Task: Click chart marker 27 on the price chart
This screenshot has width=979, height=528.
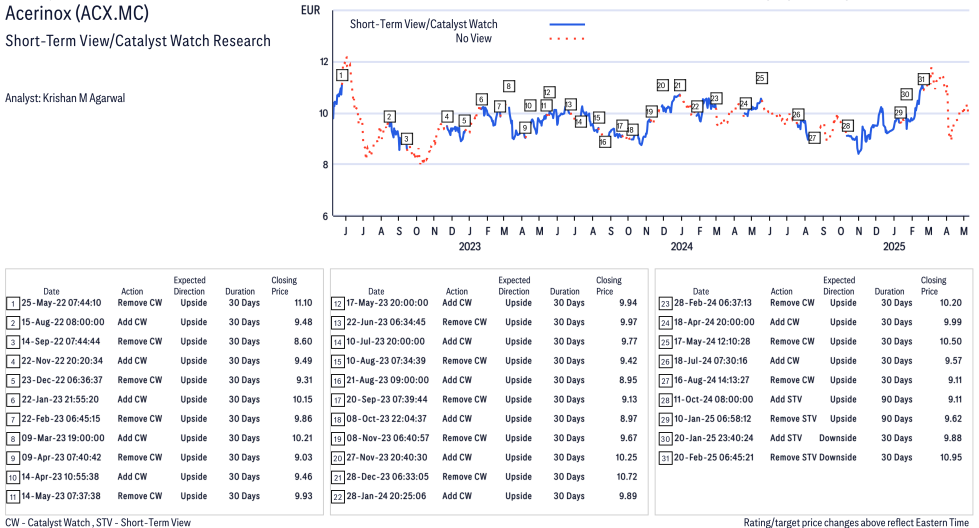Action: click(813, 138)
